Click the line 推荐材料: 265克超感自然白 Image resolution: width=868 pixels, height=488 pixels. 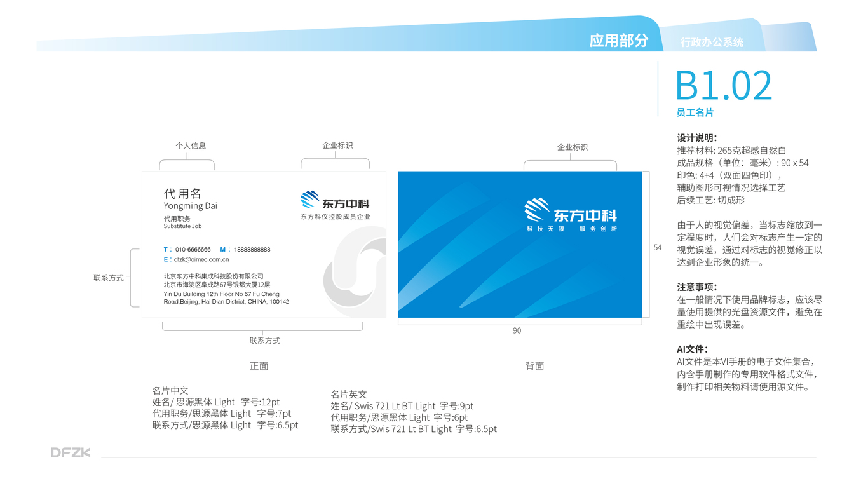(x=731, y=151)
